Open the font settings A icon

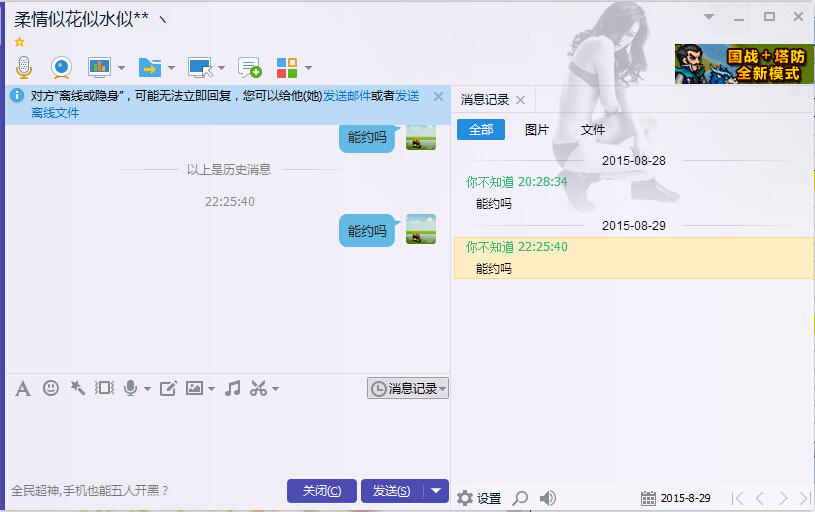click(22, 388)
